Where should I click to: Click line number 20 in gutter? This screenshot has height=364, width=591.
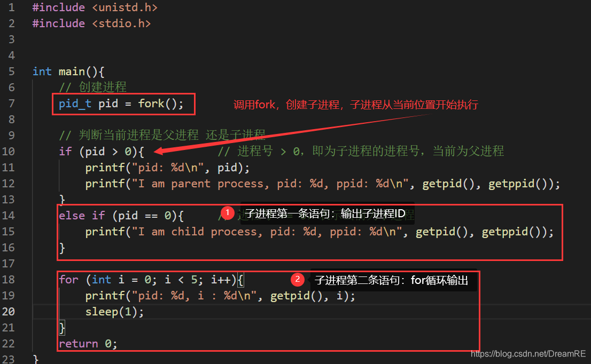point(9,311)
